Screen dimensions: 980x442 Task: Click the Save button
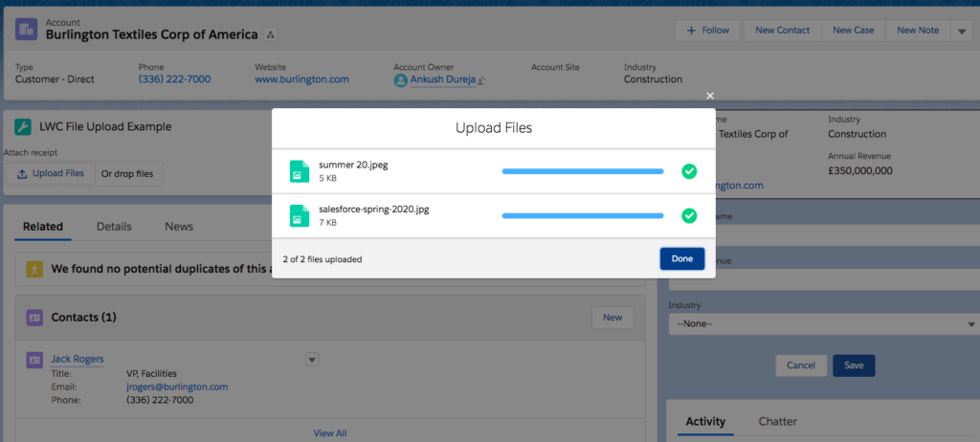pos(854,365)
